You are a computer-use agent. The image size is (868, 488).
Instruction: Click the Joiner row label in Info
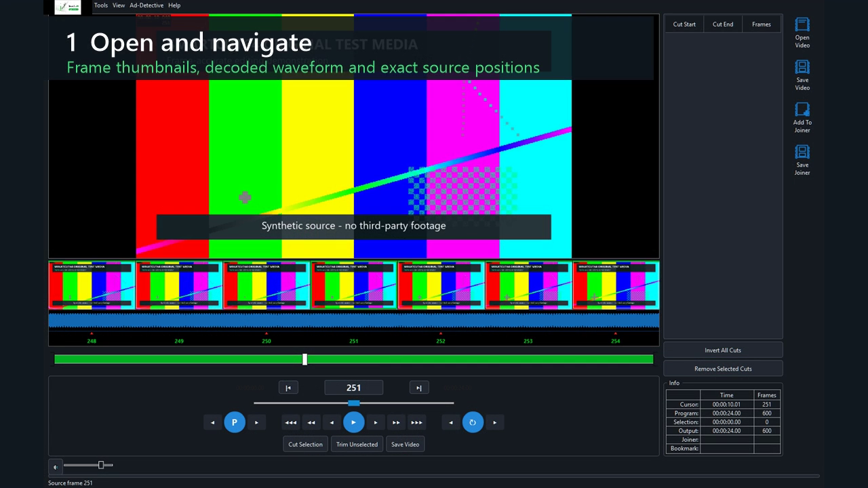coord(683,439)
